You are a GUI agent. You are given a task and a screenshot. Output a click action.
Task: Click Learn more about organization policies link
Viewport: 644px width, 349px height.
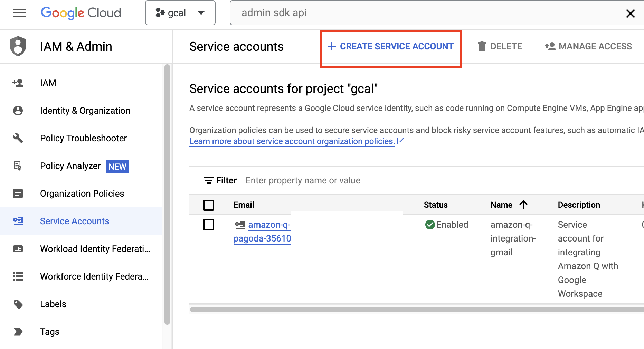pyautogui.click(x=292, y=141)
